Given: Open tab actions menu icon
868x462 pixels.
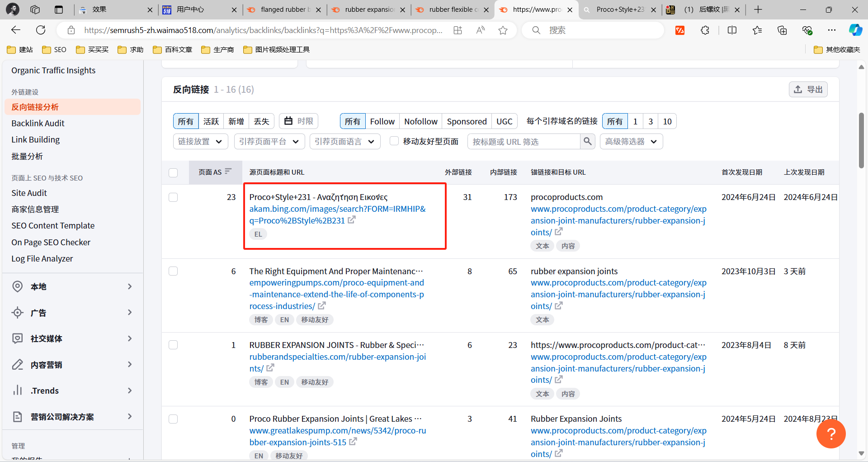Looking at the screenshot, I should (x=59, y=10).
